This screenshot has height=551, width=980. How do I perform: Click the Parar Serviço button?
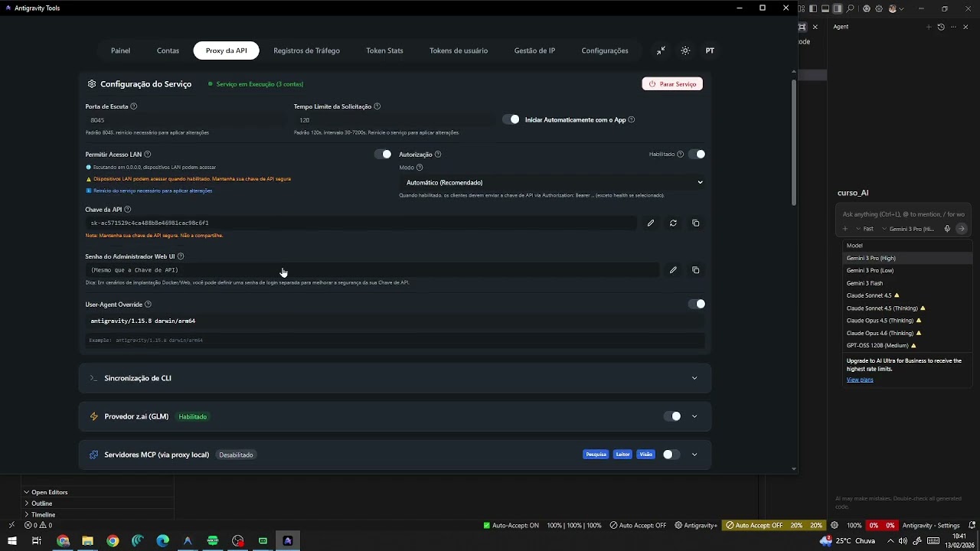tap(672, 84)
